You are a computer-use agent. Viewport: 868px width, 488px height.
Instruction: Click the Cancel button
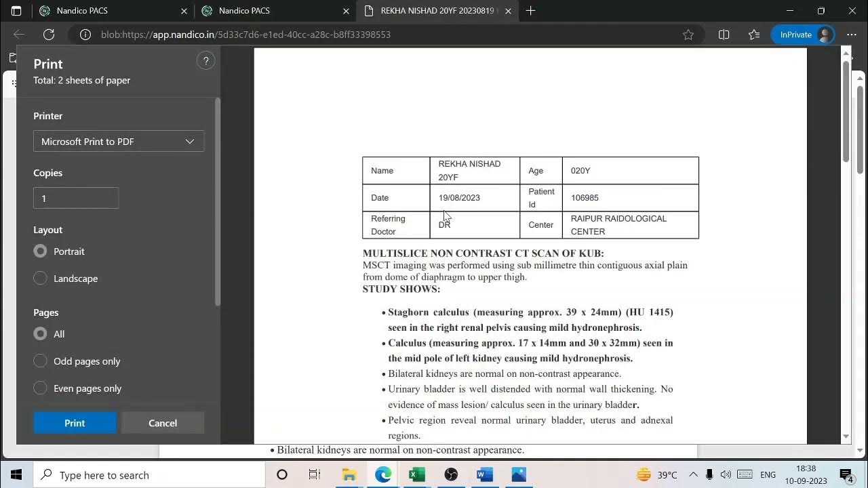pos(163,423)
